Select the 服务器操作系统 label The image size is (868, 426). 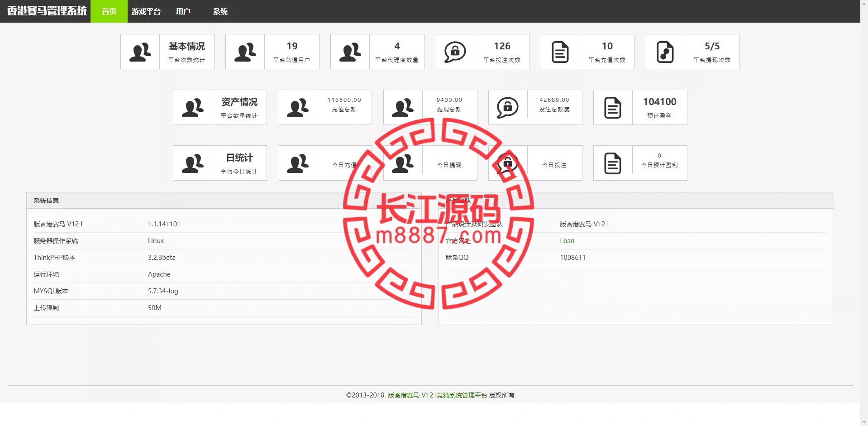(x=56, y=241)
